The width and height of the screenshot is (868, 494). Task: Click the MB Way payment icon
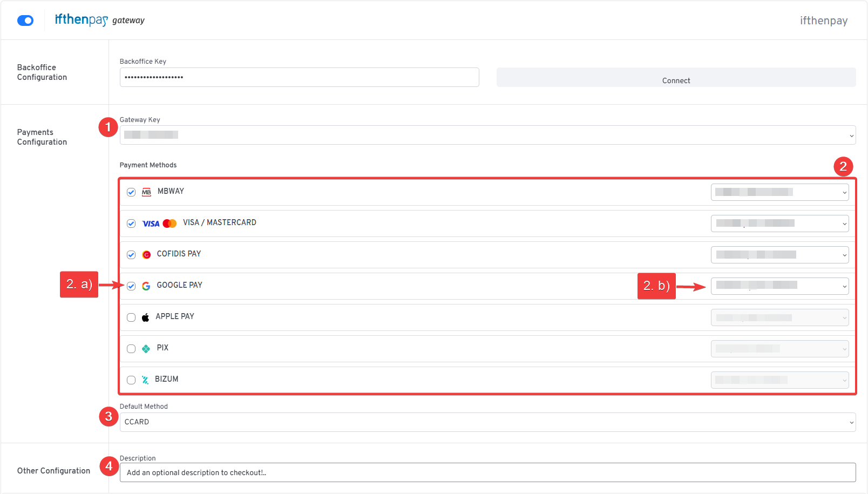click(x=146, y=192)
